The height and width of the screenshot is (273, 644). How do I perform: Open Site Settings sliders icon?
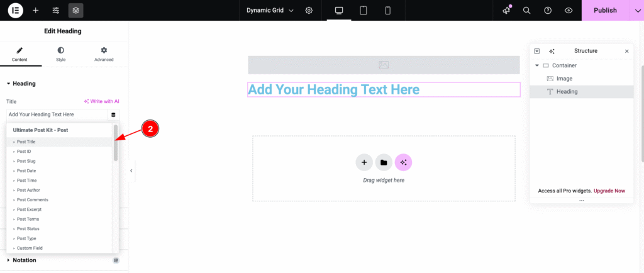pyautogui.click(x=56, y=10)
